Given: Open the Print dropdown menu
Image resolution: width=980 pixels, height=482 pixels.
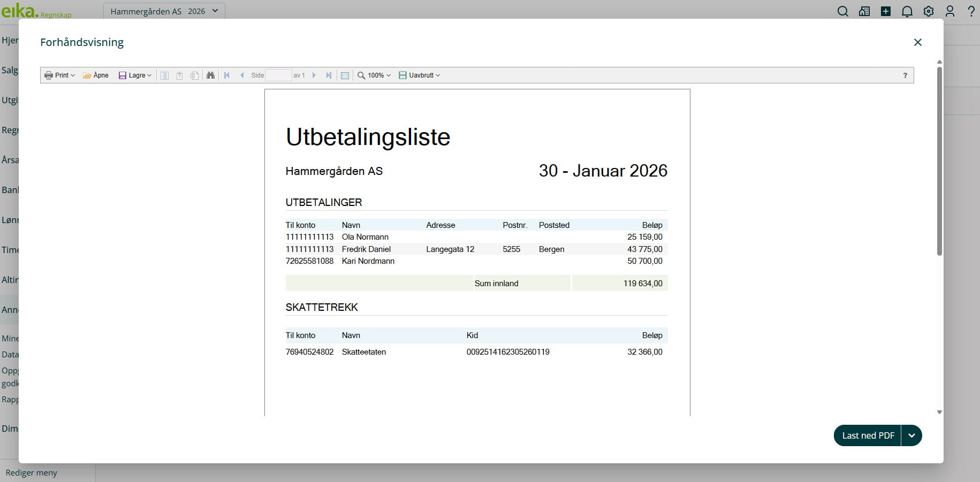Looking at the screenshot, I should (59, 75).
